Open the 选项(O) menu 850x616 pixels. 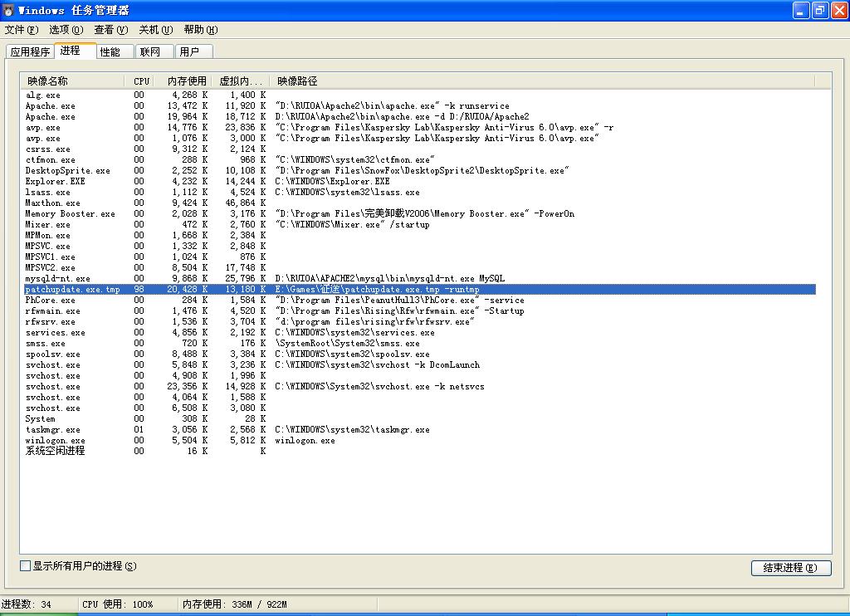(66, 30)
